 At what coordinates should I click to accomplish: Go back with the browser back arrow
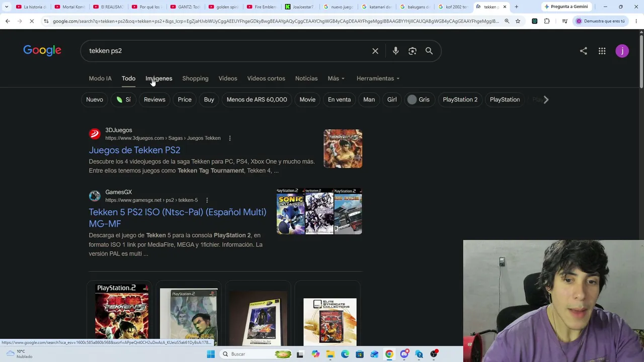(8, 21)
